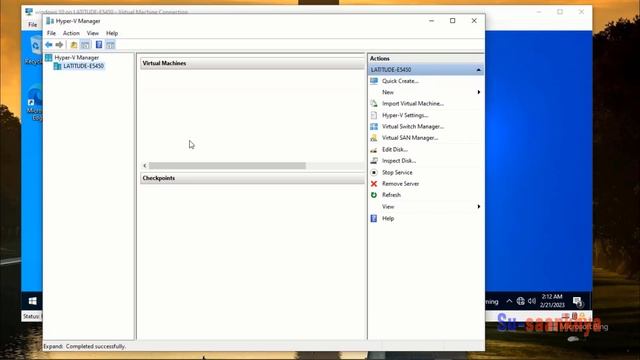Viewport: 640px width, 360px height.
Task: Toggle the Show/Hide Action Pane icon
Action: [x=110, y=44]
